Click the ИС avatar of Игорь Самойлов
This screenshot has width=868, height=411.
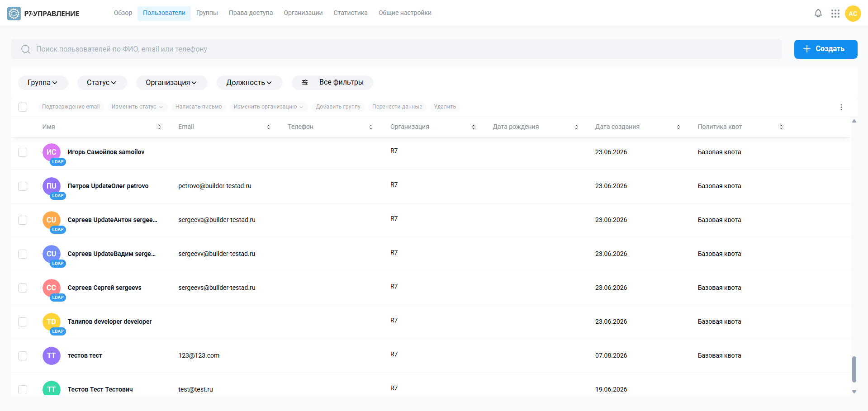[x=52, y=152]
